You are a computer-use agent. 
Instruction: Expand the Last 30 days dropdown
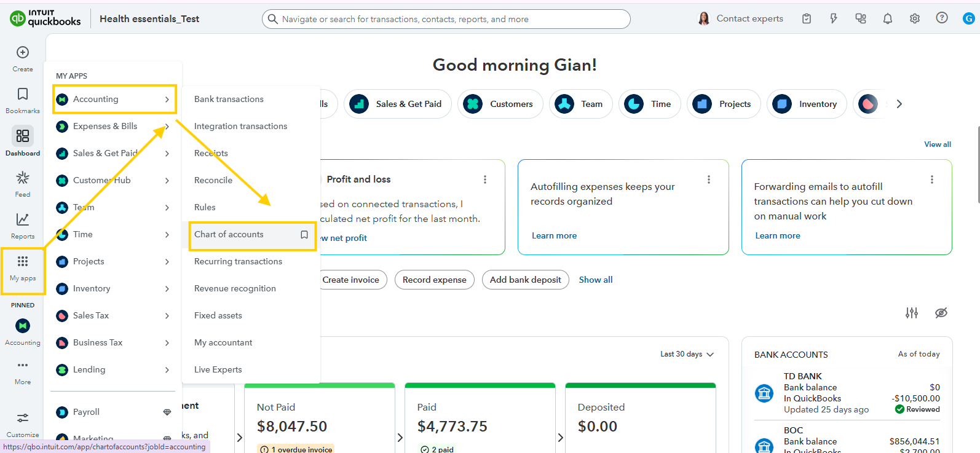point(687,354)
